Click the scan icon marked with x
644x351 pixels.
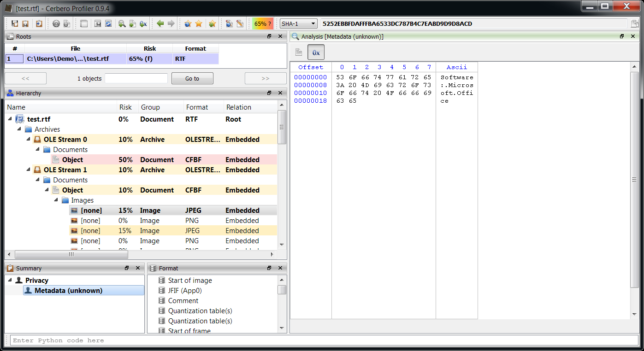pyautogui.click(x=143, y=23)
